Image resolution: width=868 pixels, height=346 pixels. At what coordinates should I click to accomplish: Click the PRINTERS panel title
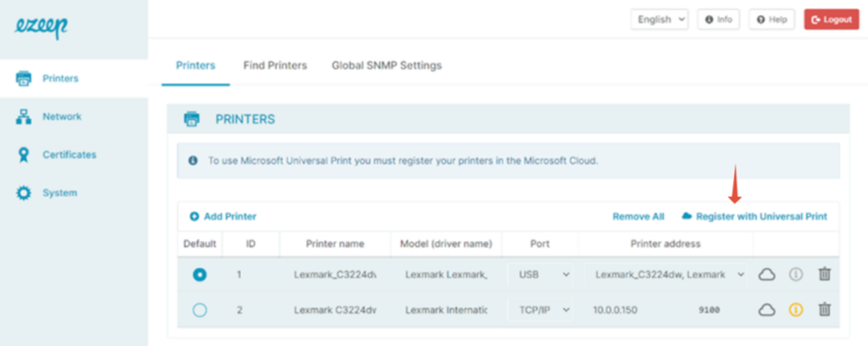click(x=245, y=119)
